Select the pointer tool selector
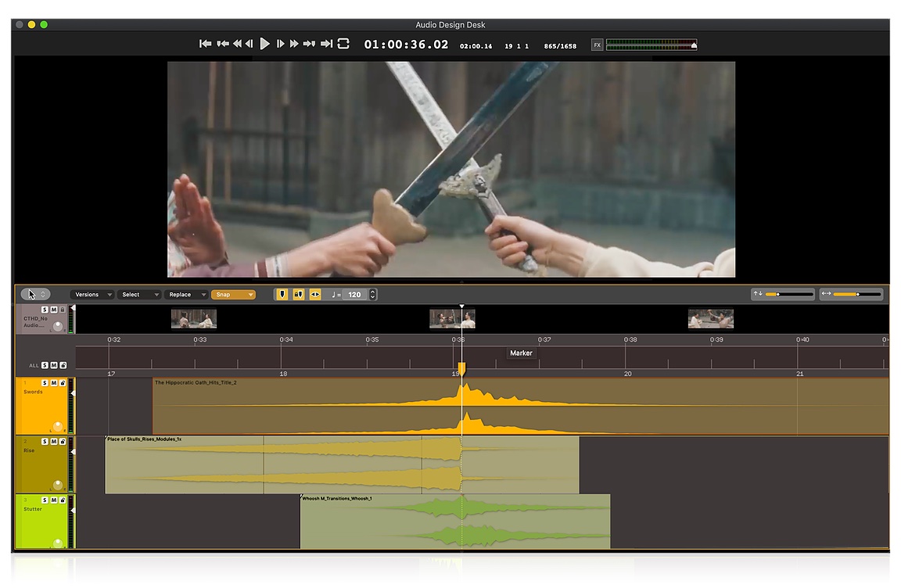This screenshot has height=588, width=901. pos(35,295)
